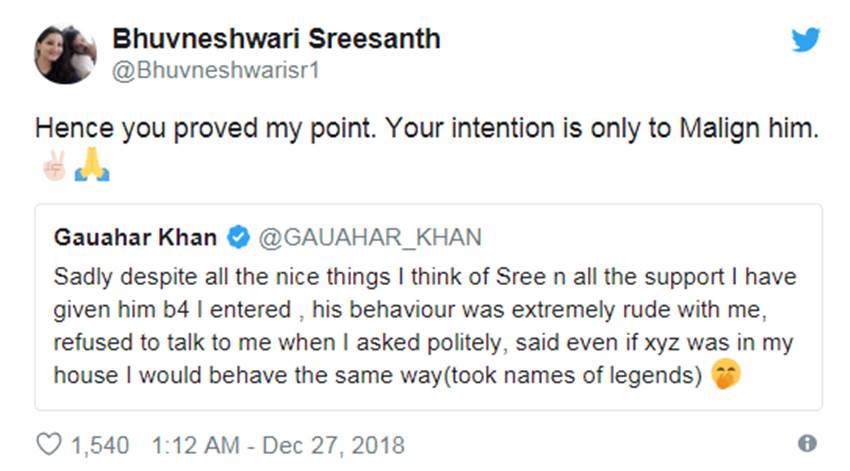Open quoted tweet line starting 'Sadly despite'
Image resolution: width=850 pixels, height=471 pixels.
point(425,277)
